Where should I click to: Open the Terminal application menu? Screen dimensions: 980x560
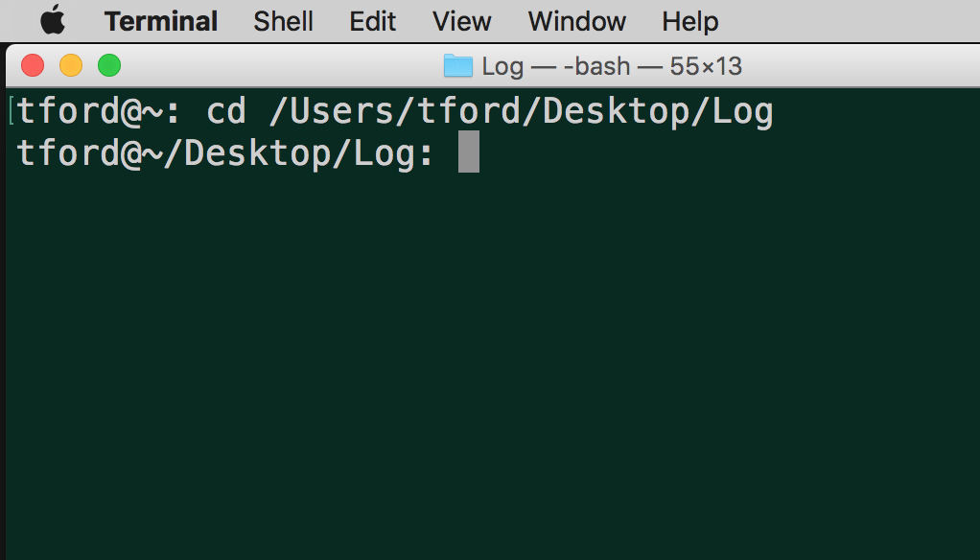[161, 21]
